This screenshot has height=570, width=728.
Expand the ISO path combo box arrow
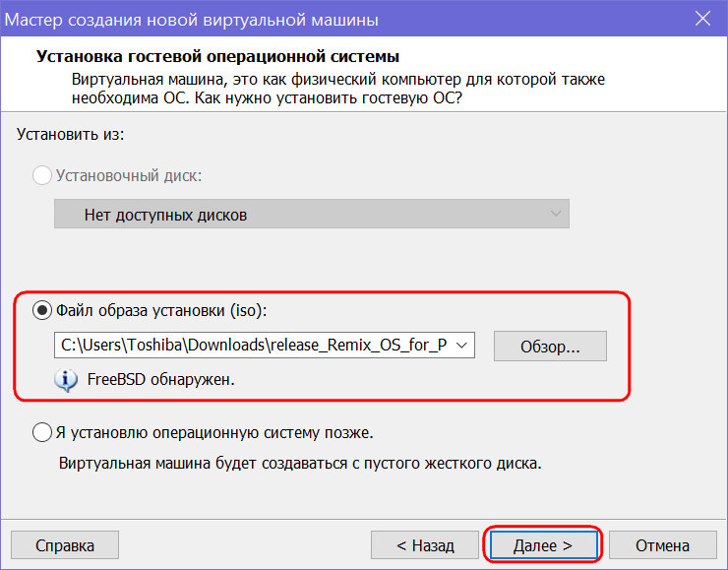coord(461,346)
